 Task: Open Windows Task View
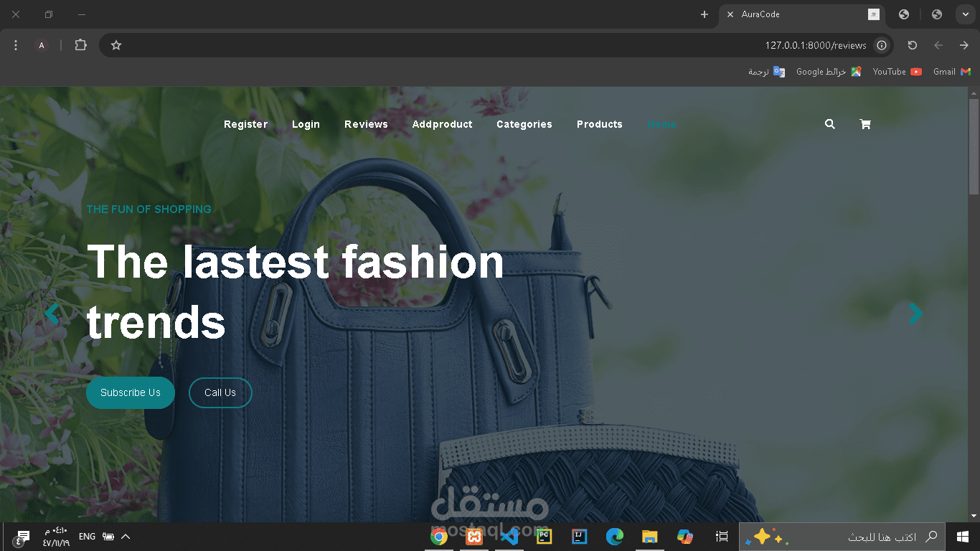[722, 537]
